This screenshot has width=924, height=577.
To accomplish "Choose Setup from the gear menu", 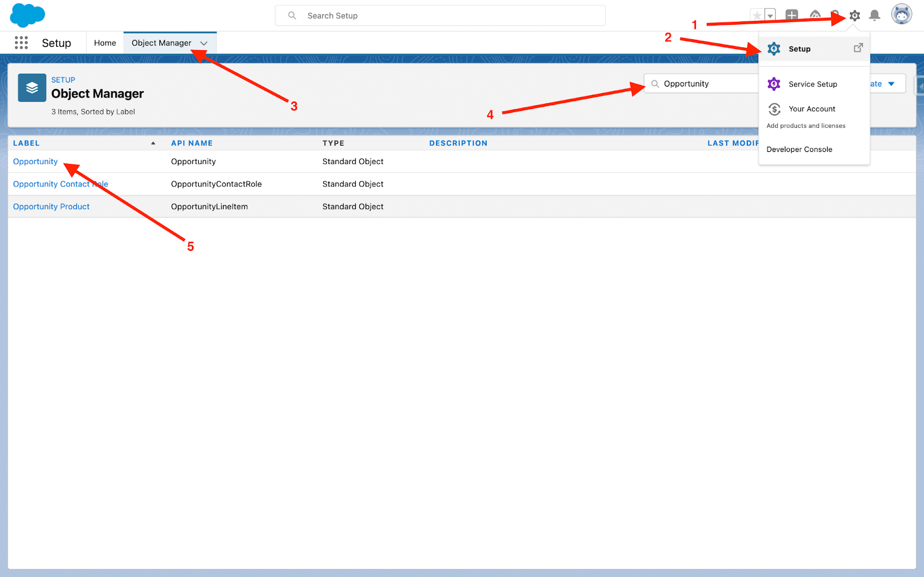I will point(814,49).
